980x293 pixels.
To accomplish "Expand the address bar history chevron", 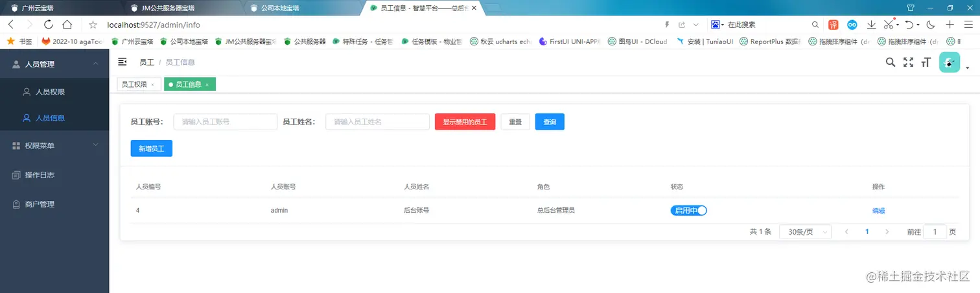I will coord(696,25).
